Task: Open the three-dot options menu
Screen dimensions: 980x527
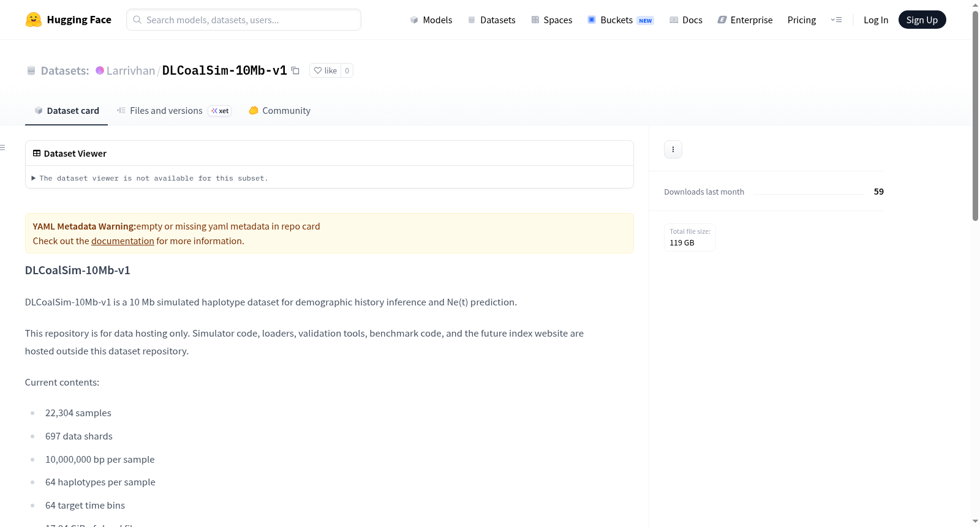Action: tap(673, 149)
